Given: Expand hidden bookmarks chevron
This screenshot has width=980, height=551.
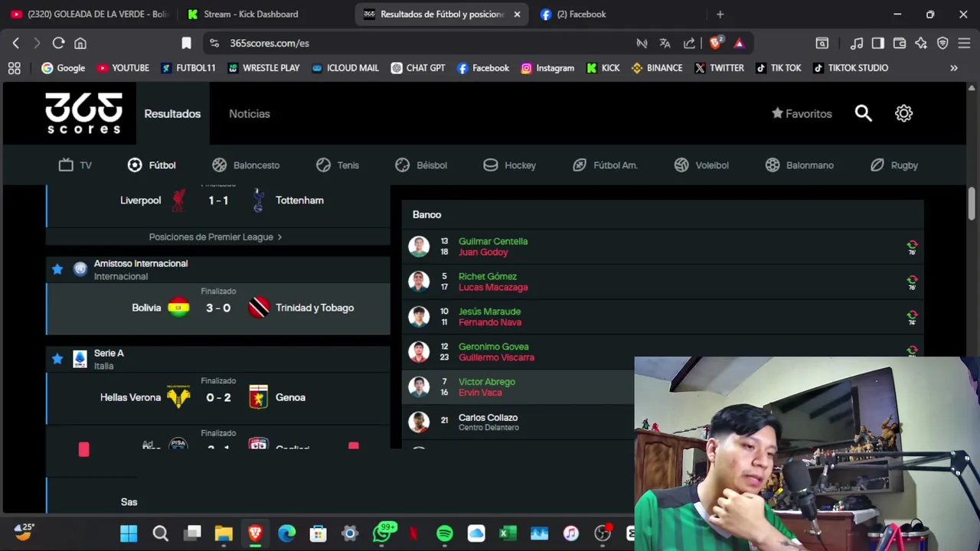Looking at the screenshot, I should pos(954,68).
